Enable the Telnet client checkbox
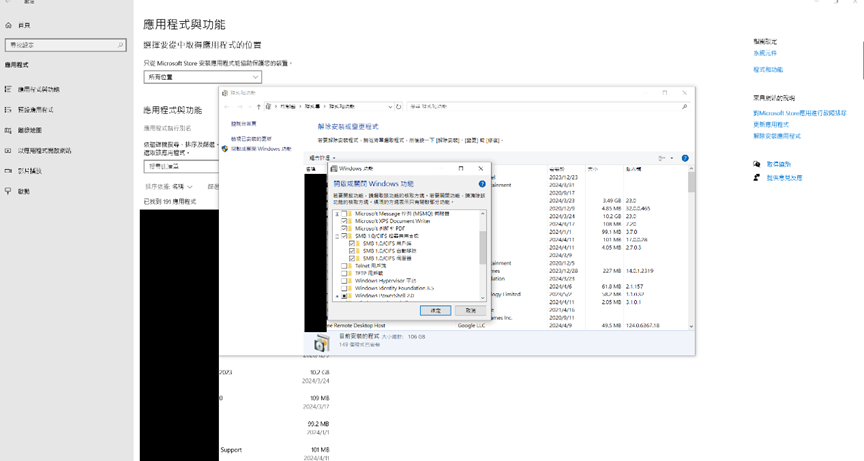Viewport: 864px width, 461px height. coord(344,265)
